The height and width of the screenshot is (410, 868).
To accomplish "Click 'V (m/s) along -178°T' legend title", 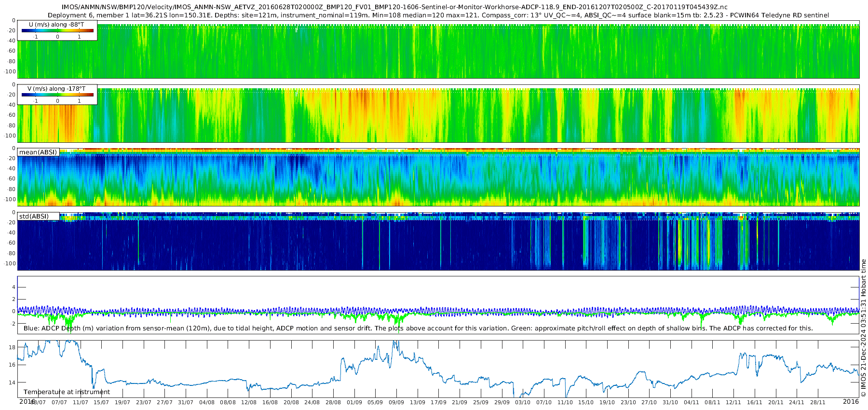I will pos(56,89).
